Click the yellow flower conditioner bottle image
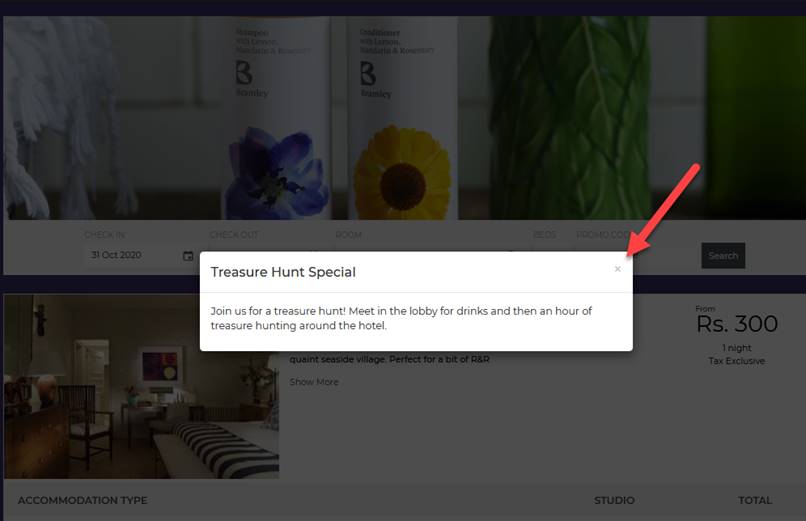The width and height of the screenshot is (806, 521). tap(402, 118)
